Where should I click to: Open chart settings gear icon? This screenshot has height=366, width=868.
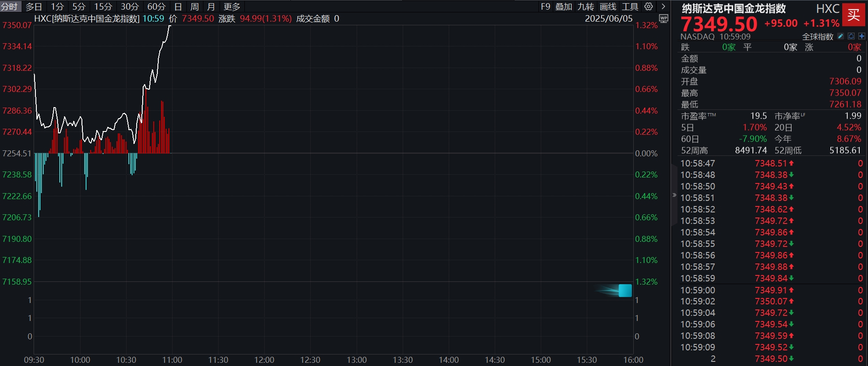pyautogui.click(x=648, y=6)
